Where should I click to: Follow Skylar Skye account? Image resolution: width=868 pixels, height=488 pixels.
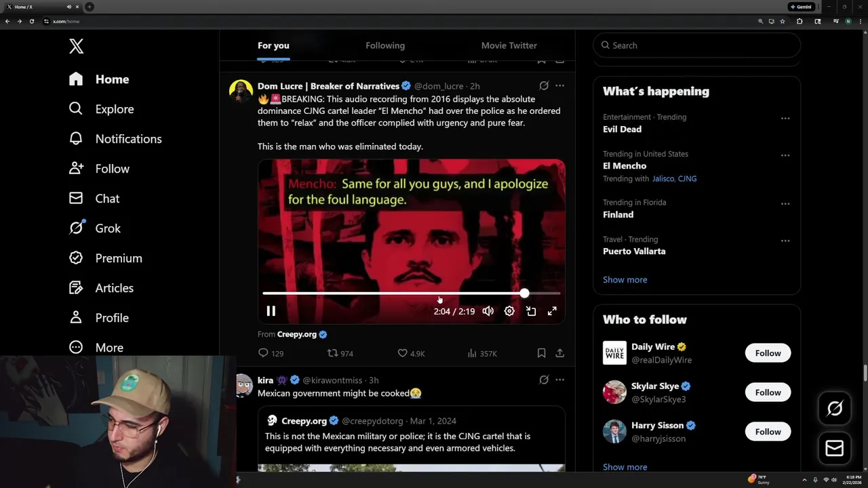tap(768, 392)
